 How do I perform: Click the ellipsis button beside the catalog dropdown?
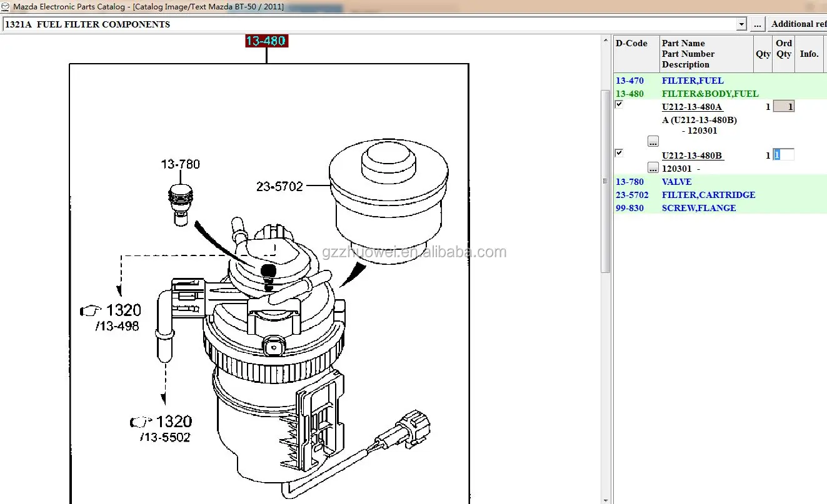tap(758, 24)
